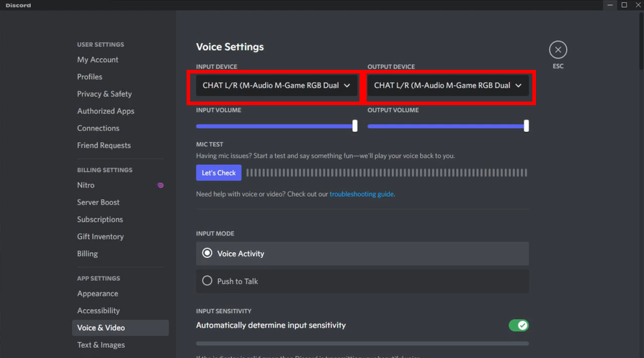
Task: Open the troubleshooting guide link
Action: pyautogui.click(x=362, y=194)
